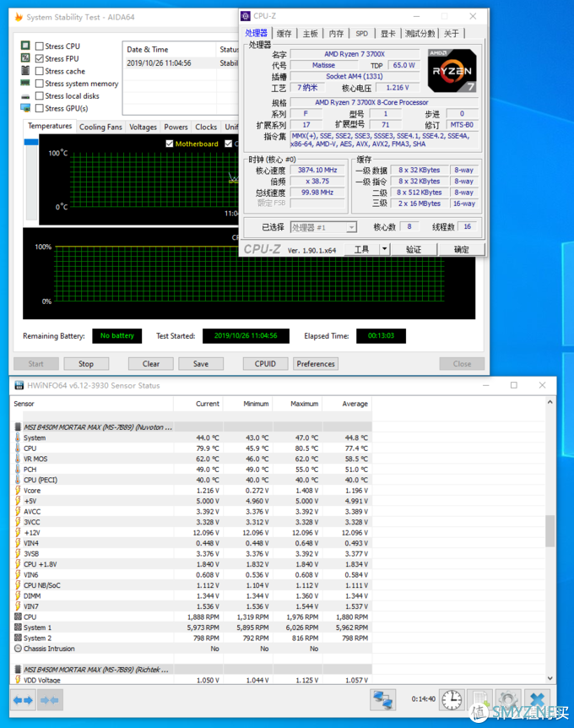
Task: Select 缓存 tab in CPU-Z
Action: point(284,34)
